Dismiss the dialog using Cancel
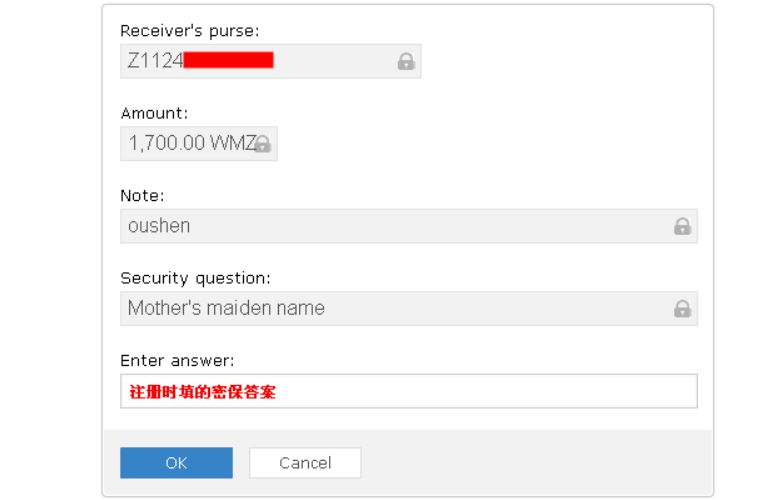 (305, 462)
